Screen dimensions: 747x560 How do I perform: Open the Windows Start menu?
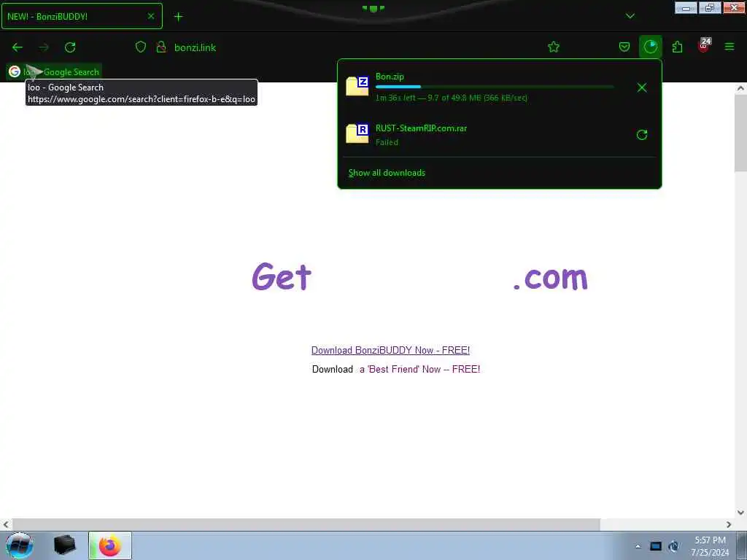pyautogui.click(x=19, y=545)
